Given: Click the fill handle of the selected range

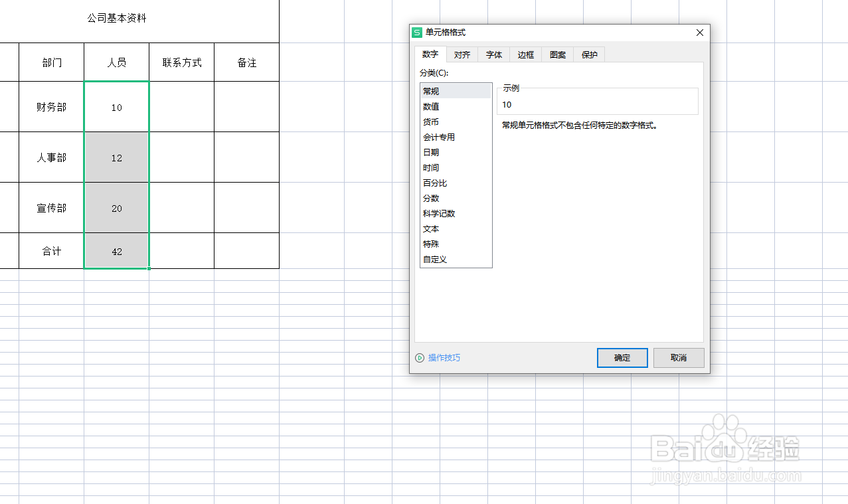Looking at the screenshot, I should 149,268.
